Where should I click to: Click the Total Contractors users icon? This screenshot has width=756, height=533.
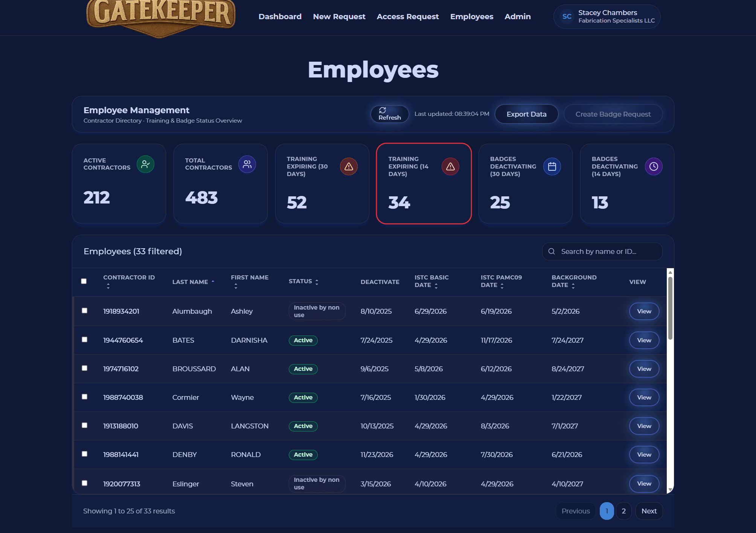247,164
